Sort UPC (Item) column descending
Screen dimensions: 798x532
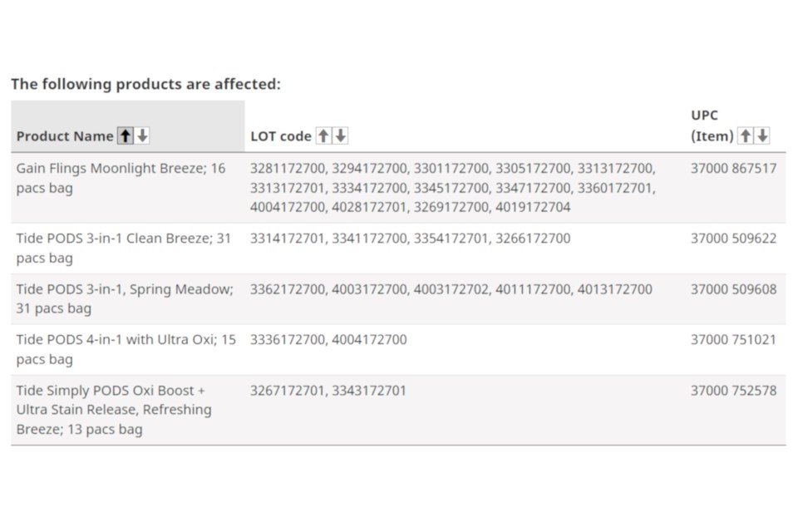pyautogui.click(x=762, y=135)
